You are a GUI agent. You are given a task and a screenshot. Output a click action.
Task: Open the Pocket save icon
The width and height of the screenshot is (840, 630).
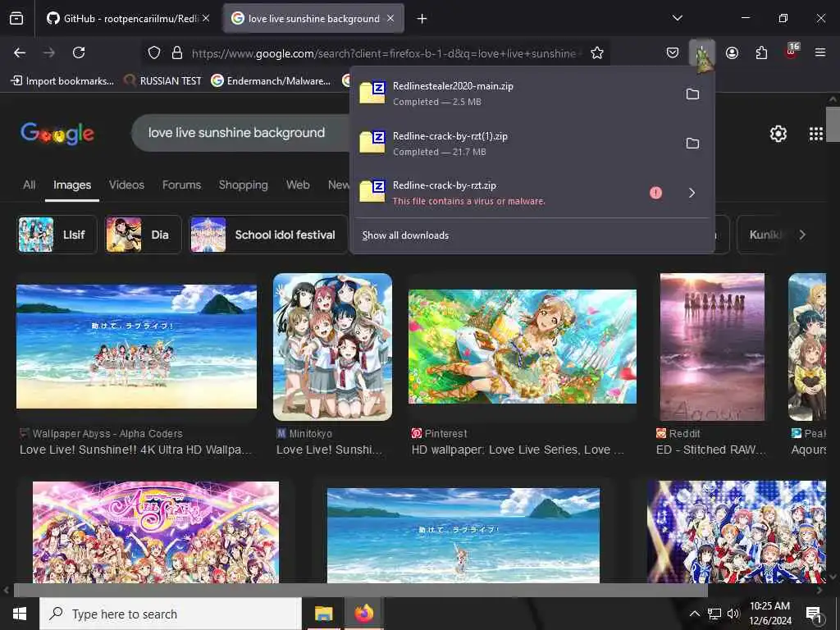(x=673, y=52)
